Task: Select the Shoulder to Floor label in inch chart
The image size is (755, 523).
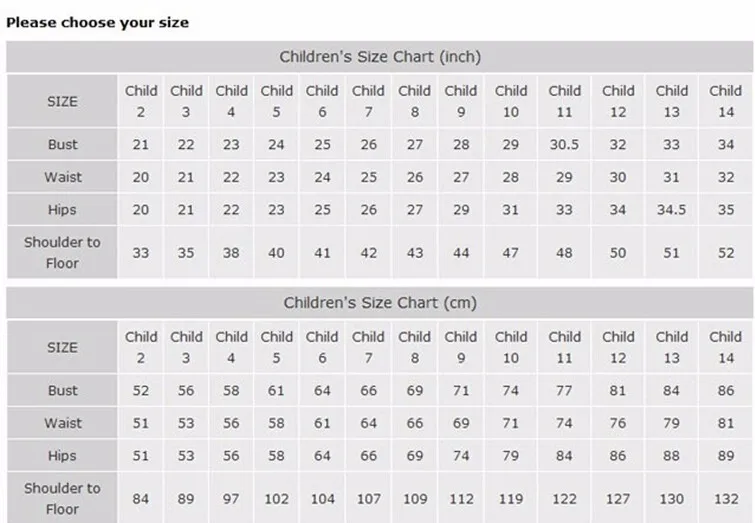Action: [62, 252]
